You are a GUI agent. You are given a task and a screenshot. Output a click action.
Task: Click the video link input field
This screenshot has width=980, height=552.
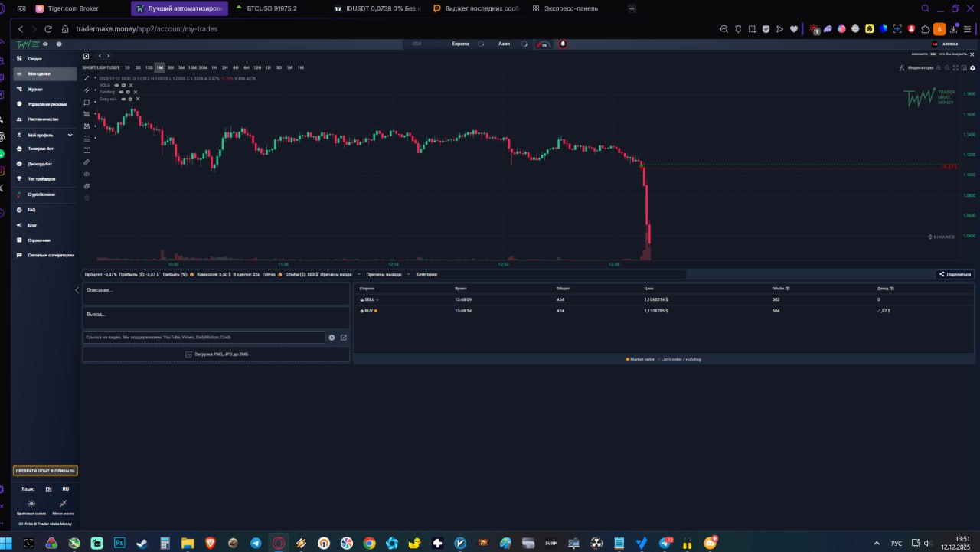(x=204, y=337)
